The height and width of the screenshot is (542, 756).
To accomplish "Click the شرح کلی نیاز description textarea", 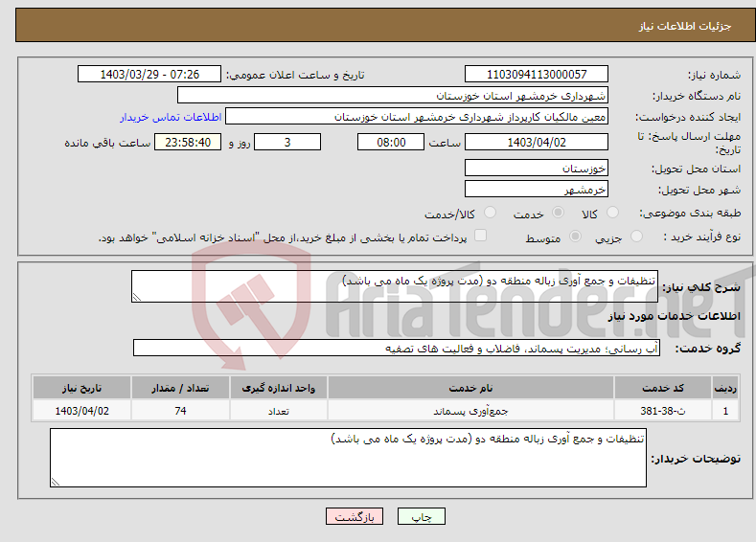I will pos(395,286).
